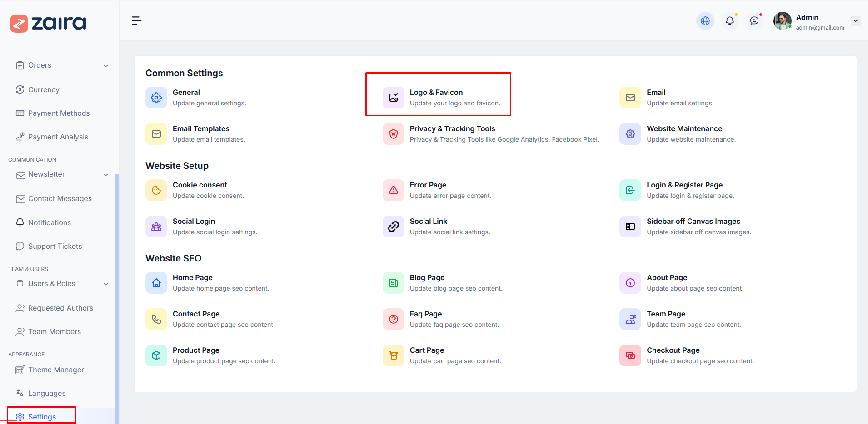The width and height of the screenshot is (868, 424).
Task: Expand the Orders sidebar section
Action: [106, 65]
